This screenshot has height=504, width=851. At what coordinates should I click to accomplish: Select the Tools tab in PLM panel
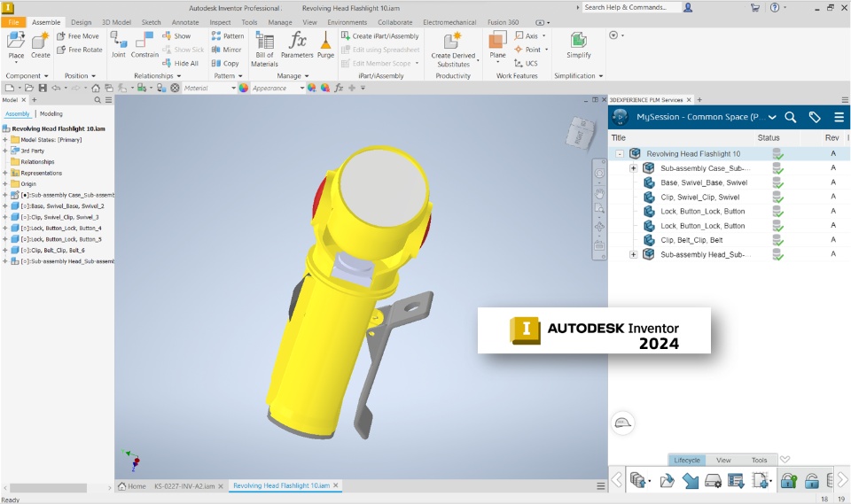pyautogui.click(x=759, y=460)
